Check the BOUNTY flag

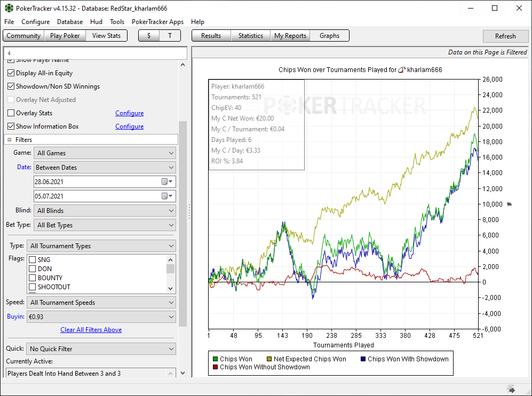[32, 278]
